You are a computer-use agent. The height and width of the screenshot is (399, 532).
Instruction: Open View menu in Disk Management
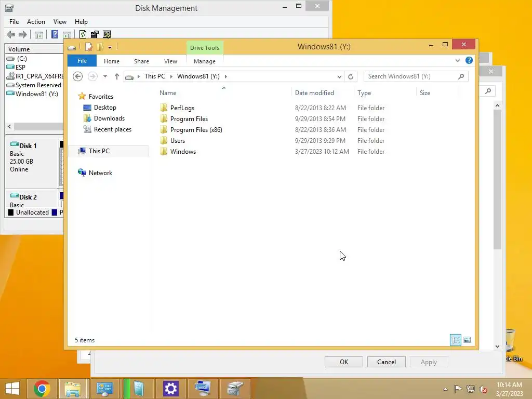60,22
